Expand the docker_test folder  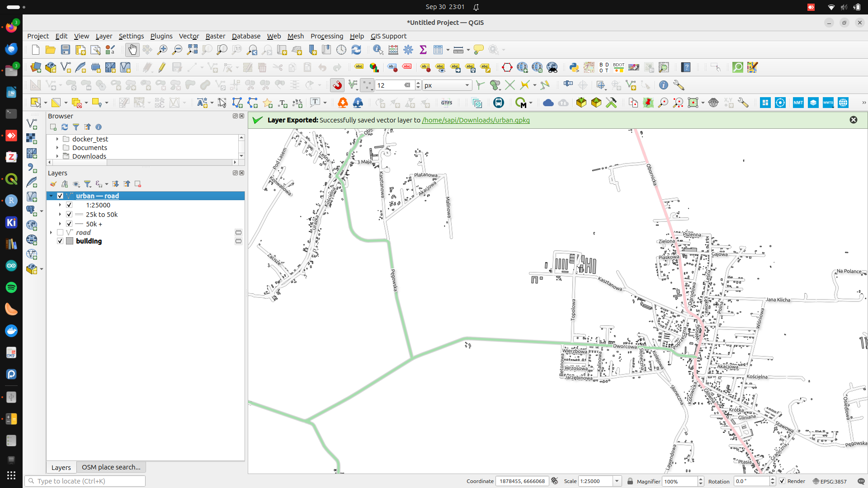57,139
